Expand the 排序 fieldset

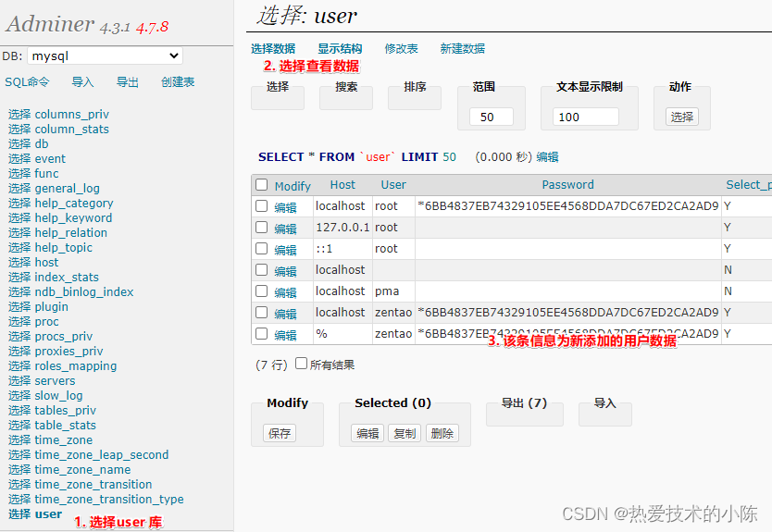(415, 87)
